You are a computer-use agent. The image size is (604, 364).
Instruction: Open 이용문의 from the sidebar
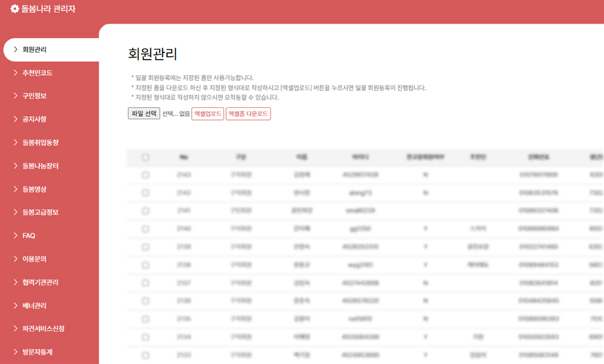pyautogui.click(x=34, y=259)
